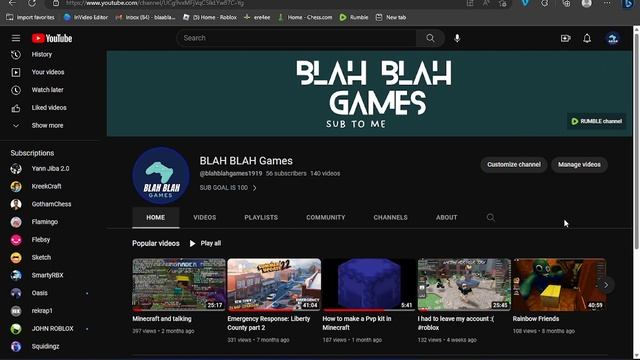Viewport: 640px width, 360px height.
Task: Open the Create video camera icon
Action: click(x=565, y=38)
